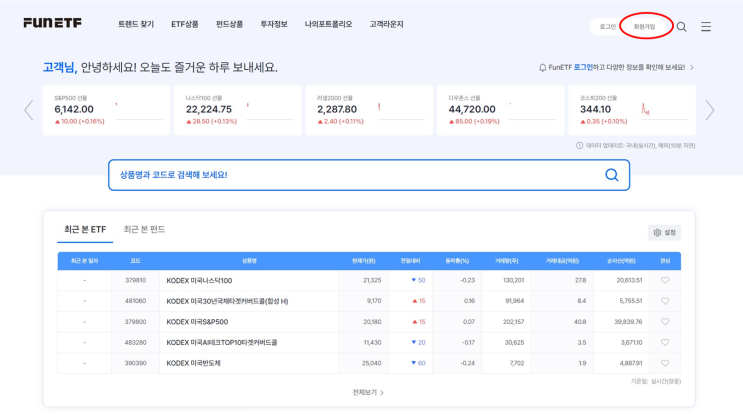Toggle heart for KODEX 미국S&P500
Image resolution: width=743 pixels, height=414 pixels.
click(665, 322)
